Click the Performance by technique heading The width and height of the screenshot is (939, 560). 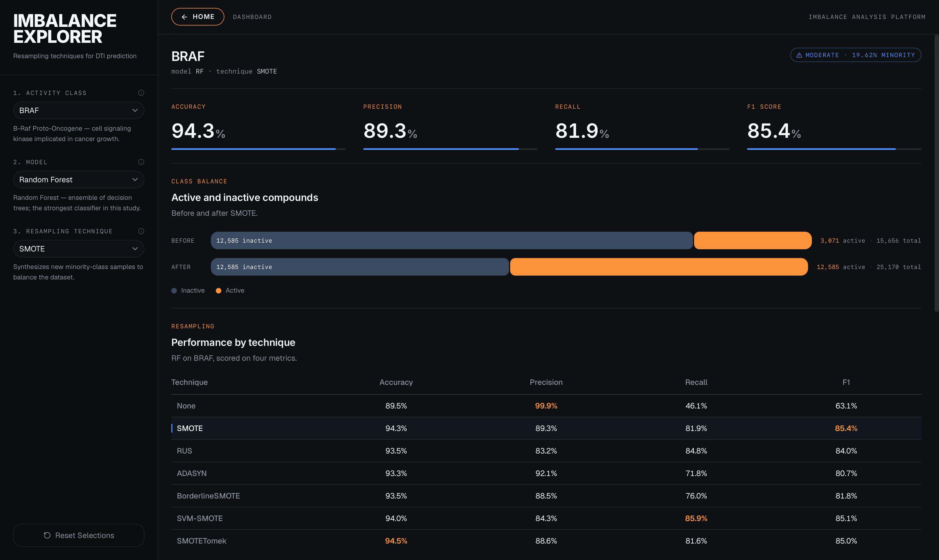coord(233,342)
